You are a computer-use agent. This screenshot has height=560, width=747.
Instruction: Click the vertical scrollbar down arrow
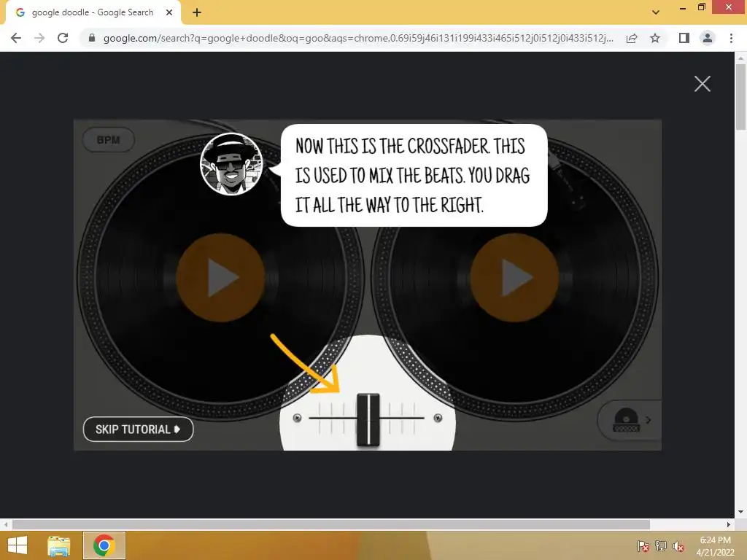(740, 512)
